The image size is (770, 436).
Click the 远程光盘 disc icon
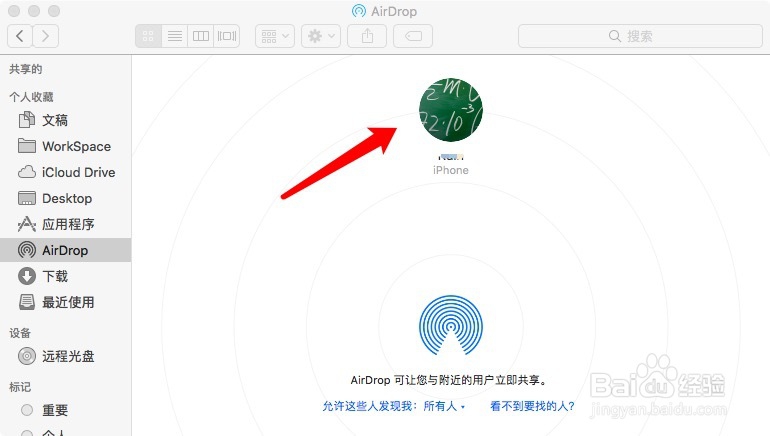point(27,356)
